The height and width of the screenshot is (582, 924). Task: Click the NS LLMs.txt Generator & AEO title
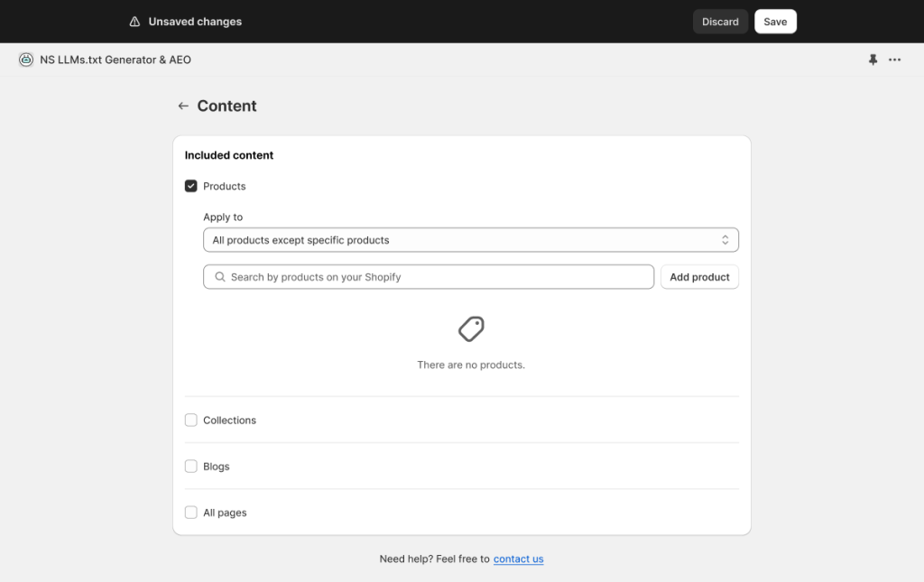tap(115, 60)
